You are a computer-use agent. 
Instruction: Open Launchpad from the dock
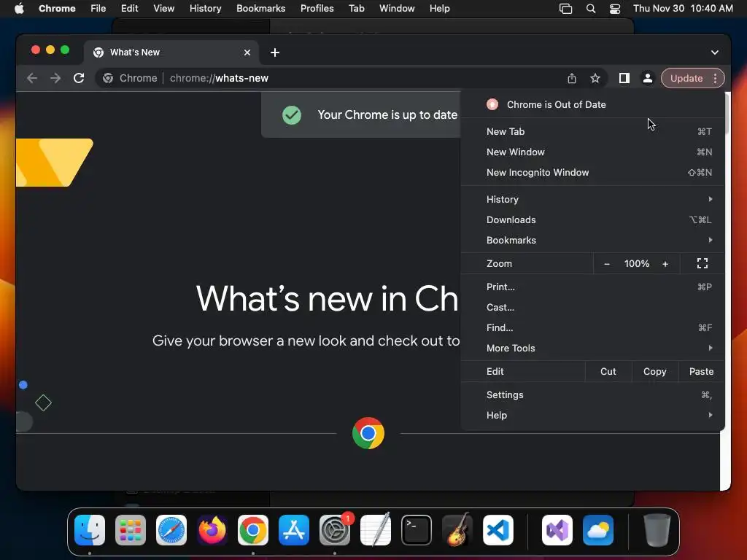click(x=131, y=530)
